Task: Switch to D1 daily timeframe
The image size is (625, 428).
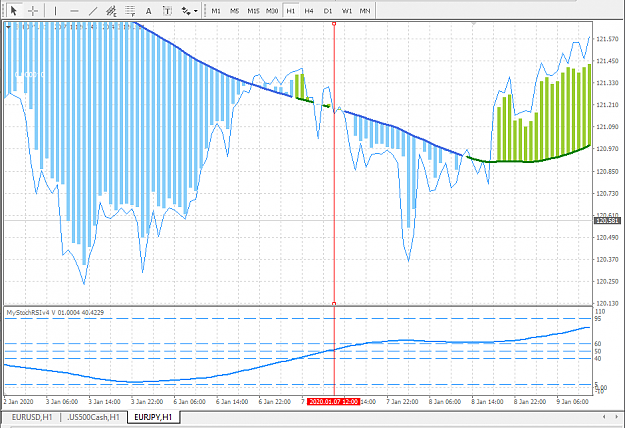Action: (x=328, y=11)
